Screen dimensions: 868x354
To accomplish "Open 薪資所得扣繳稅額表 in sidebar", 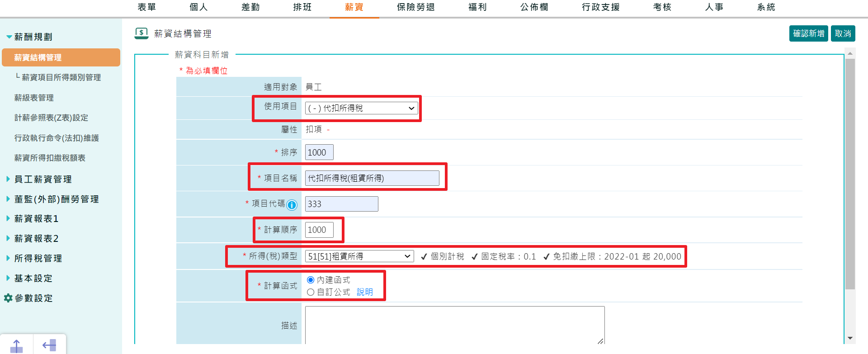I will (50, 158).
